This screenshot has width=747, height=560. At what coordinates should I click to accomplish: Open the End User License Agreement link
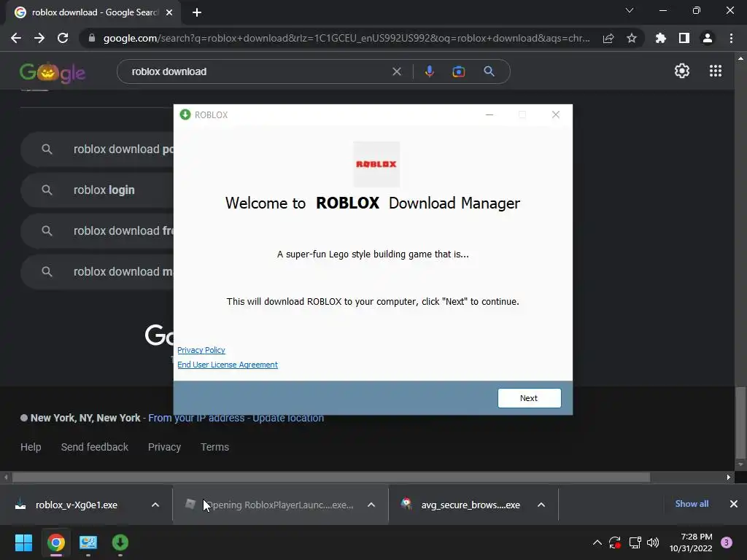(228, 365)
